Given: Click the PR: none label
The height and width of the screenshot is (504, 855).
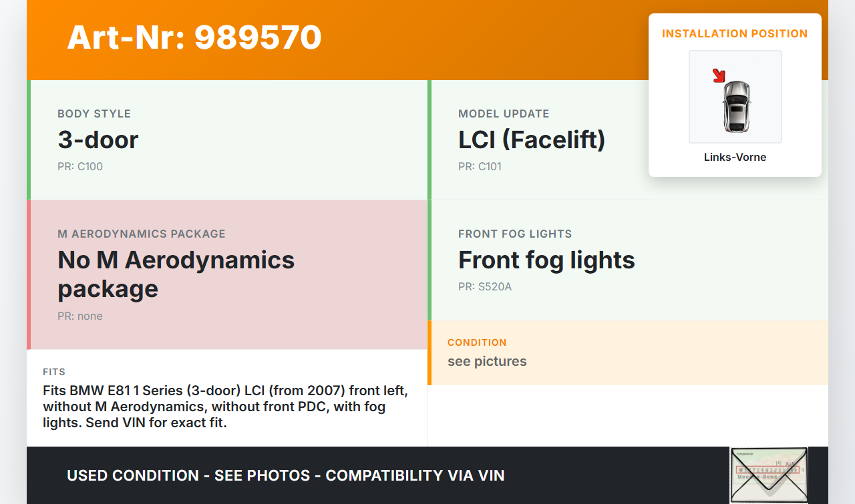Looking at the screenshot, I should pyautogui.click(x=80, y=316).
